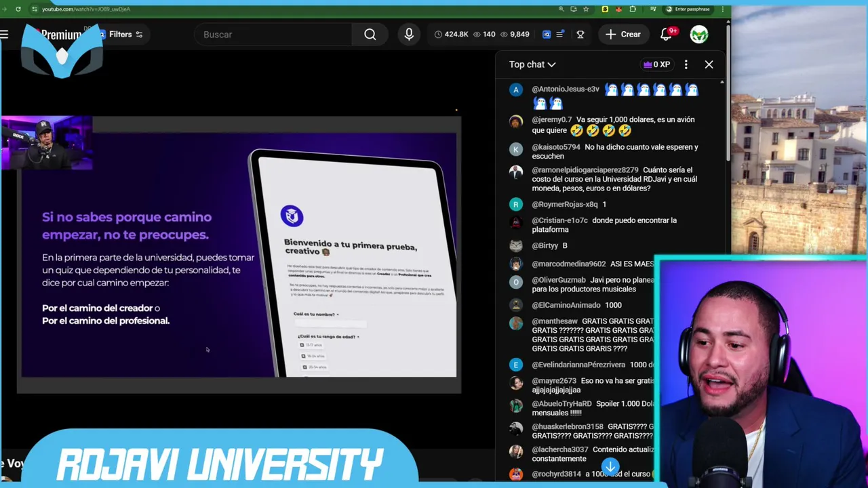The height and width of the screenshot is (488, 868).
Task: Click the zoom magnifier in the address bar
Action: tap(561, 9)
